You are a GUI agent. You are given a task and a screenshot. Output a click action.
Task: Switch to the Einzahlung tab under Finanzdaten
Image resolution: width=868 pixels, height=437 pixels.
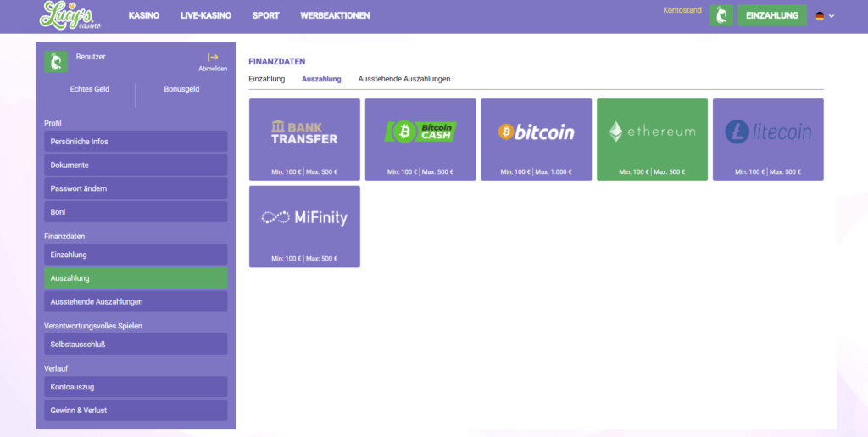(x=267, y=79)
